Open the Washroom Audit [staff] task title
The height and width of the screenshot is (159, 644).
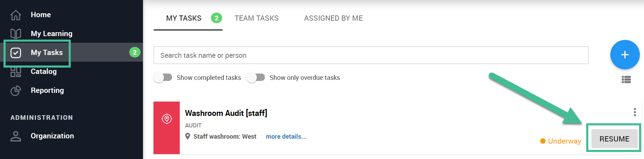(226, 113)
